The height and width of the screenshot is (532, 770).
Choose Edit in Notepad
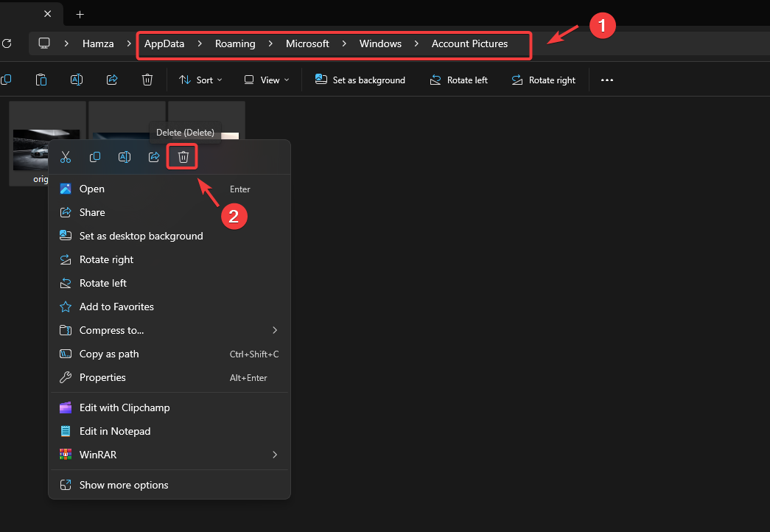pos(169,431)
